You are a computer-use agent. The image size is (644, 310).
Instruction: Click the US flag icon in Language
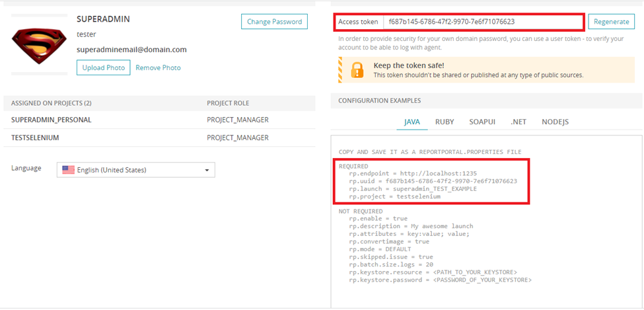point(68,170)
